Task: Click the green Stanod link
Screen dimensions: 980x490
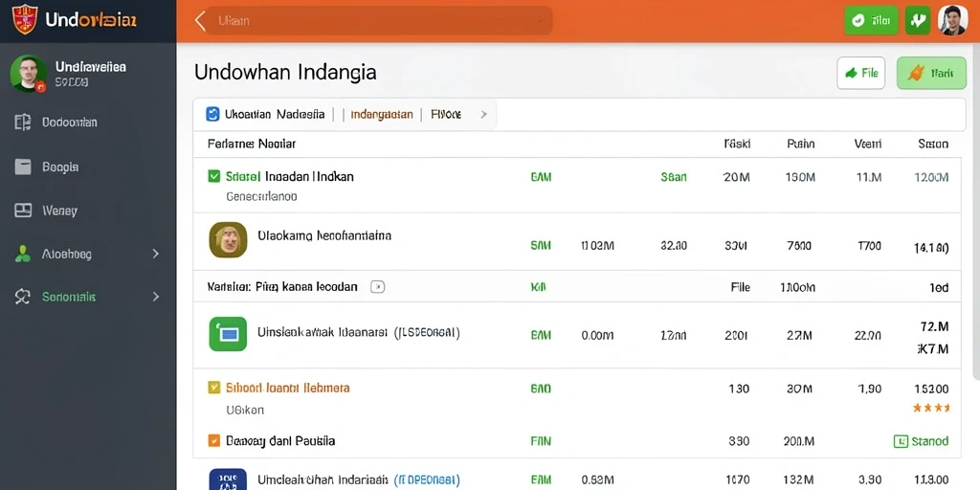Action: pos(922,441)
